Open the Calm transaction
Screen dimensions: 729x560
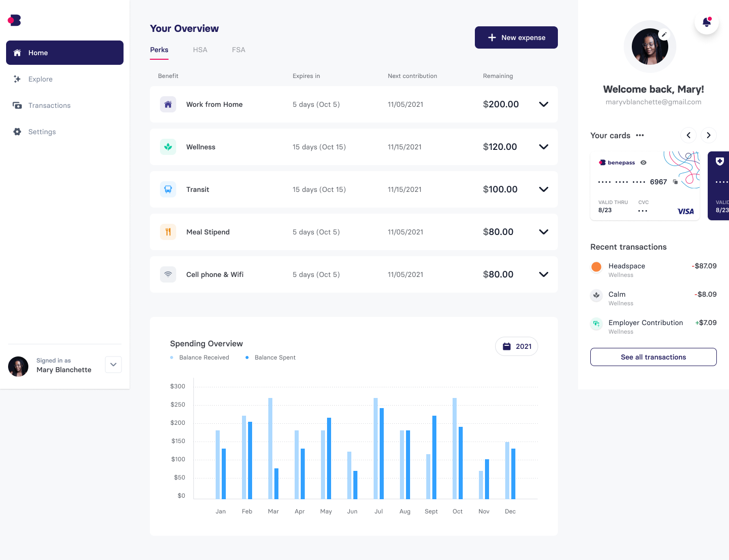[x=654, y=298]
